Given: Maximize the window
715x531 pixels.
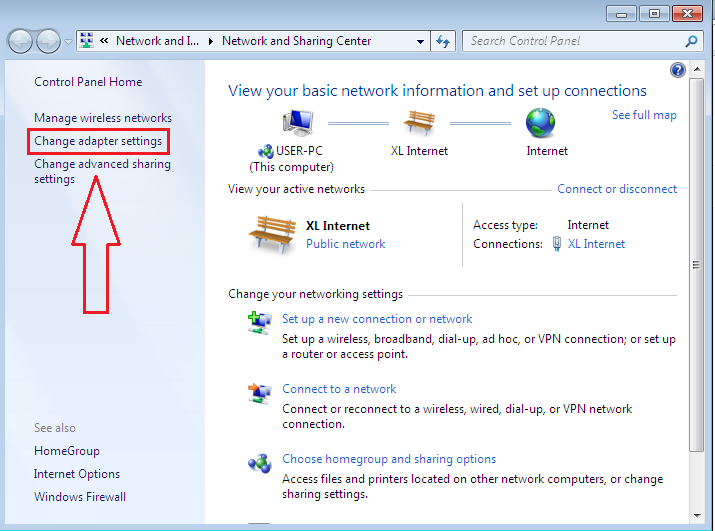Looking at the screenshot, I should 654,14.
